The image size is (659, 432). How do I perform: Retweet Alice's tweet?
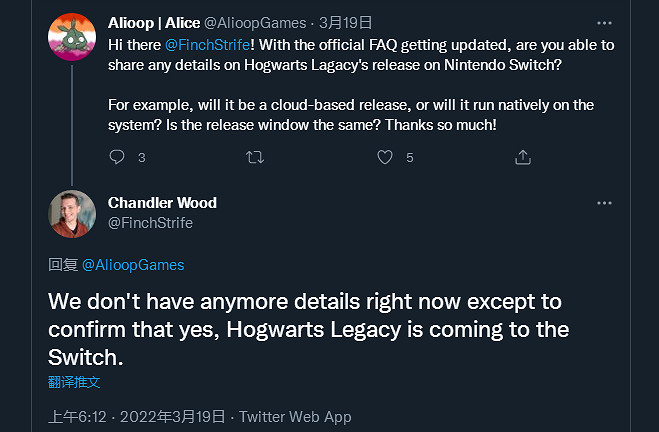255,157
